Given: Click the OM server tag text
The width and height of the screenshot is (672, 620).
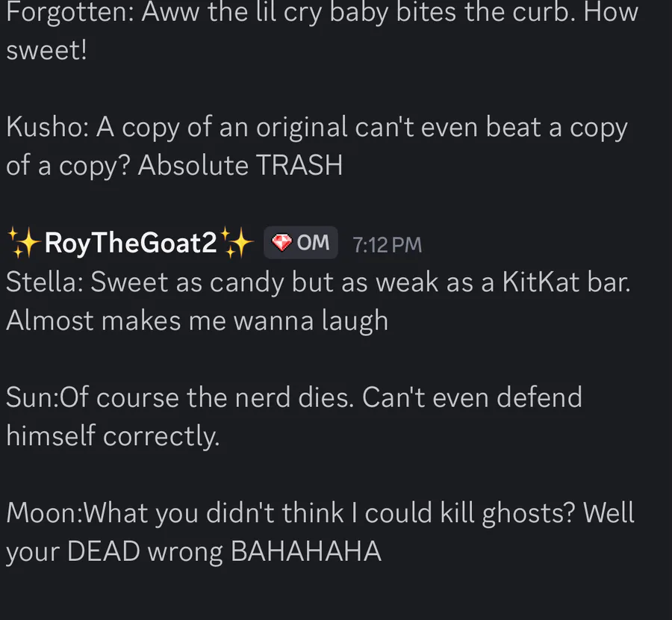Looking at the screenshot, I should pos(314,243).
